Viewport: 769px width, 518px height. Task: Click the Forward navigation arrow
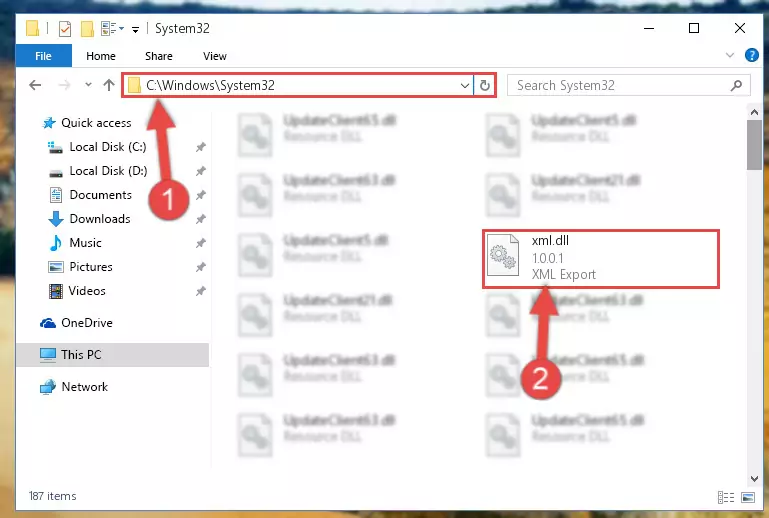64,85
